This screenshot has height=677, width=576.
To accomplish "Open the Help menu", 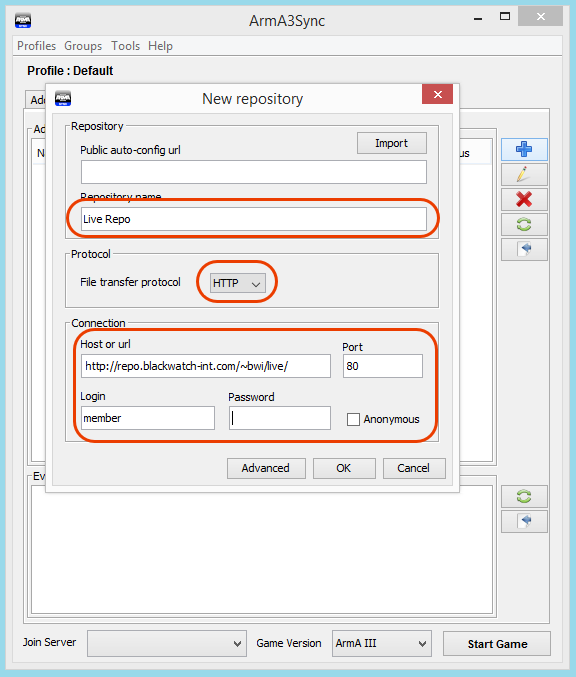I will click(x=160, y=46).
